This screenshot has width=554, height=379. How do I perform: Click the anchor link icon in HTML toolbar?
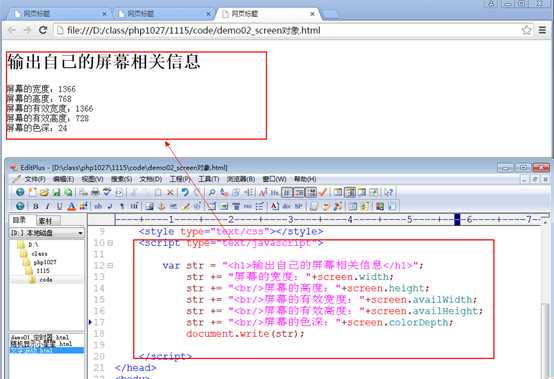162,206
